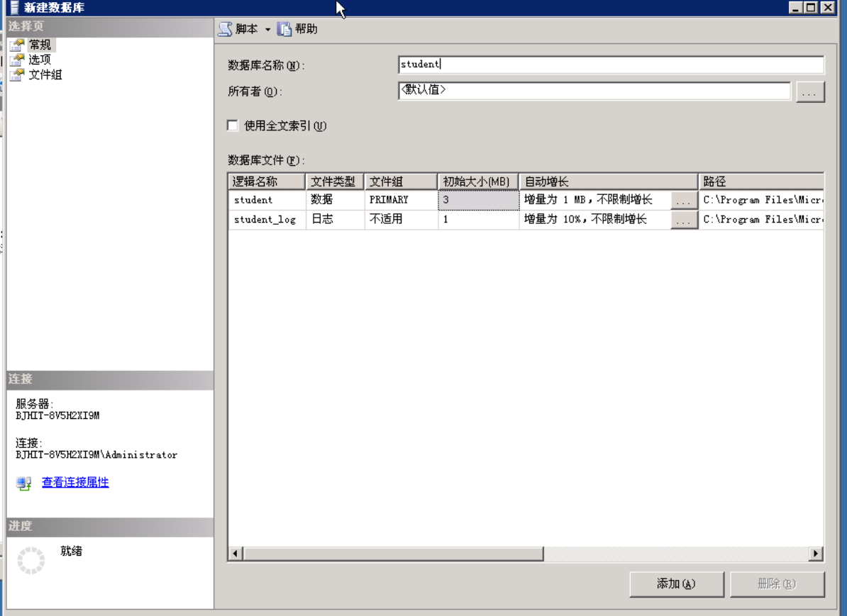847x616 pixels.
Task: Open the 脚本 dropdown arrow
Action: point(267,30)
